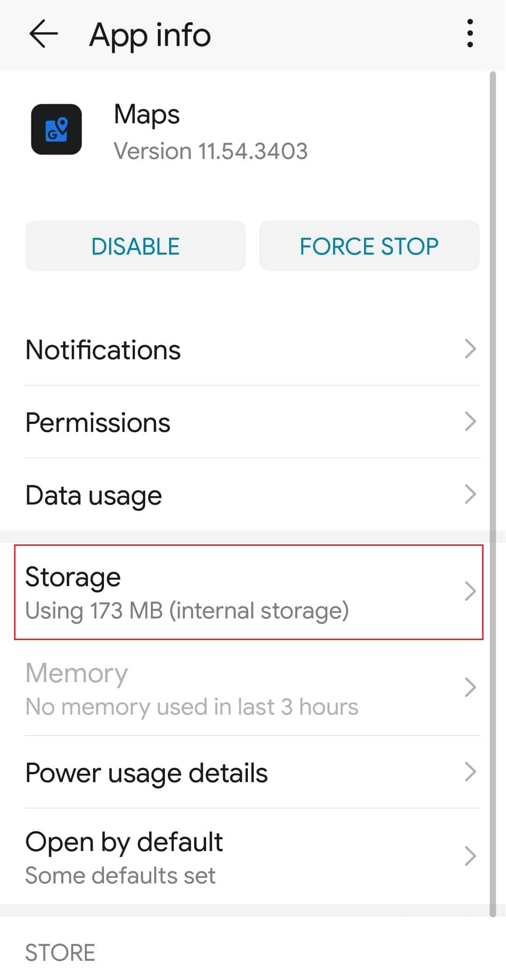Tap the chevron beside Memory
This screenshot has width=506, height=980.
[x=470, y=687]
